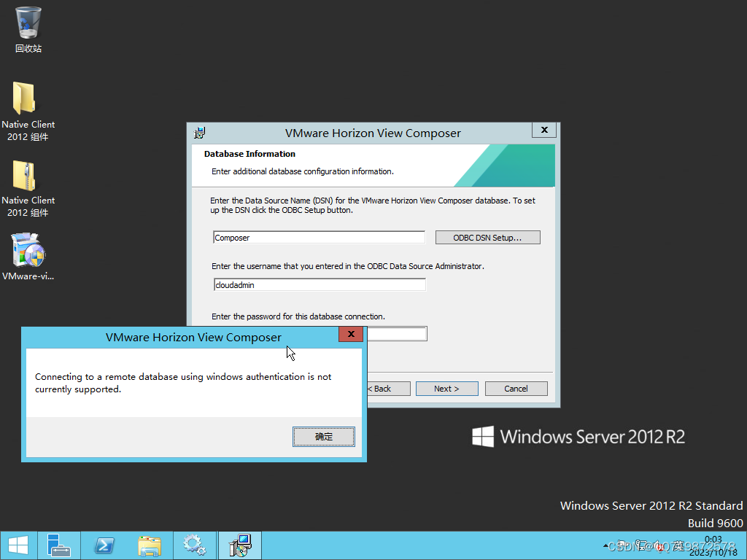The image size is (747, 560).
Task: Click the Next > button
Action: (446, 389)
